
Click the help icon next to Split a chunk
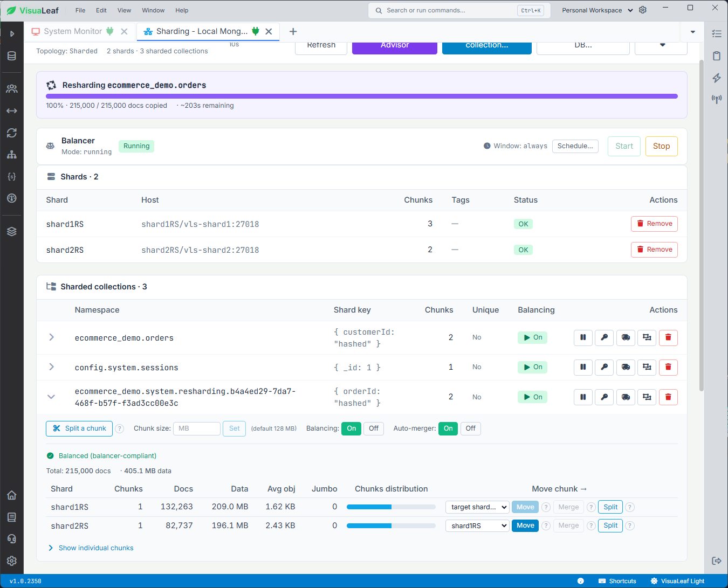(120, 429)
